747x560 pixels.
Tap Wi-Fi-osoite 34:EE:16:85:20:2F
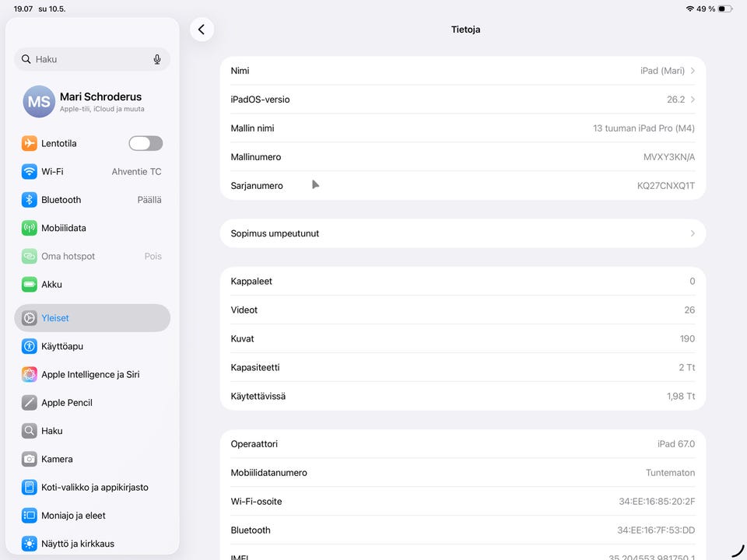657,502
